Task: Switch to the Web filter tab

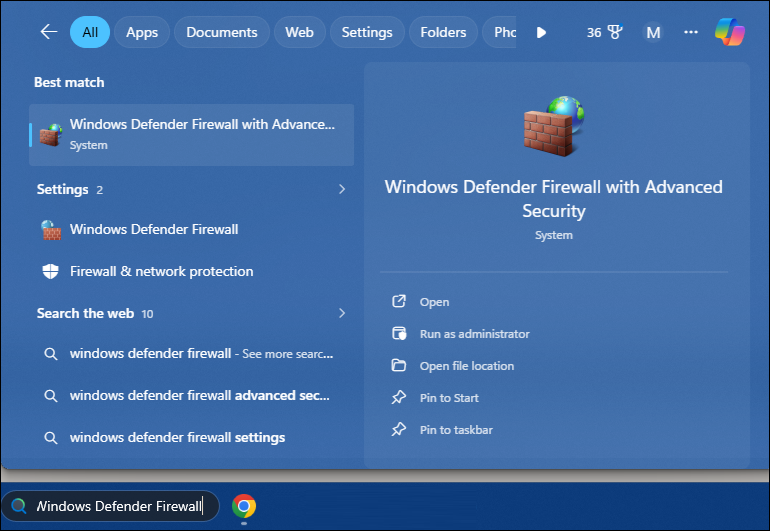Action: (300, 32)
